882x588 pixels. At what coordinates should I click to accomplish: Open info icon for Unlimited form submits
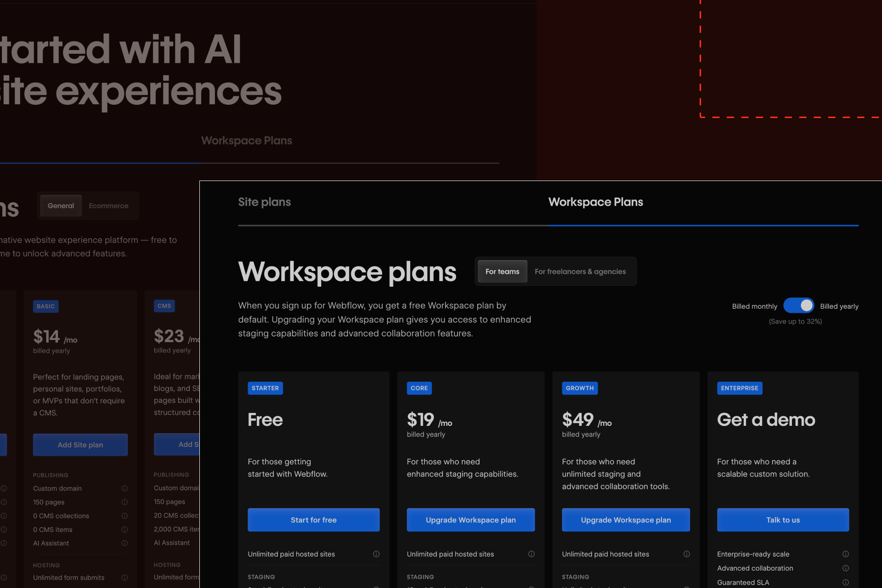pos(124,577)
